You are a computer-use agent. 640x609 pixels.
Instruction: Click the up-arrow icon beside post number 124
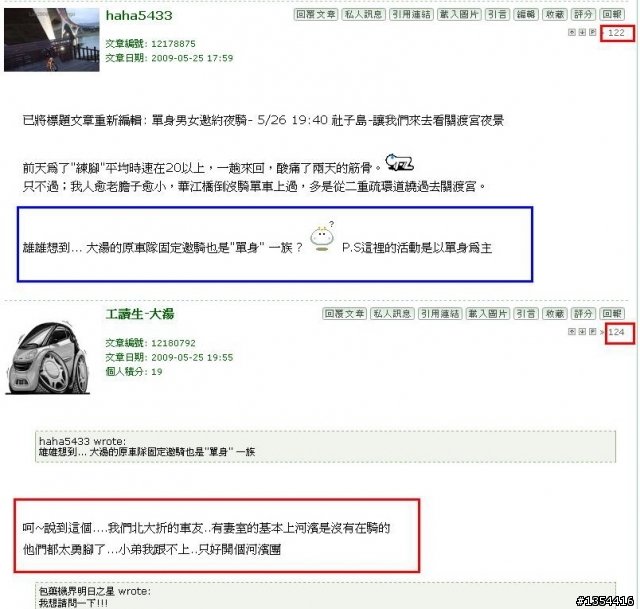click(572, 331)
